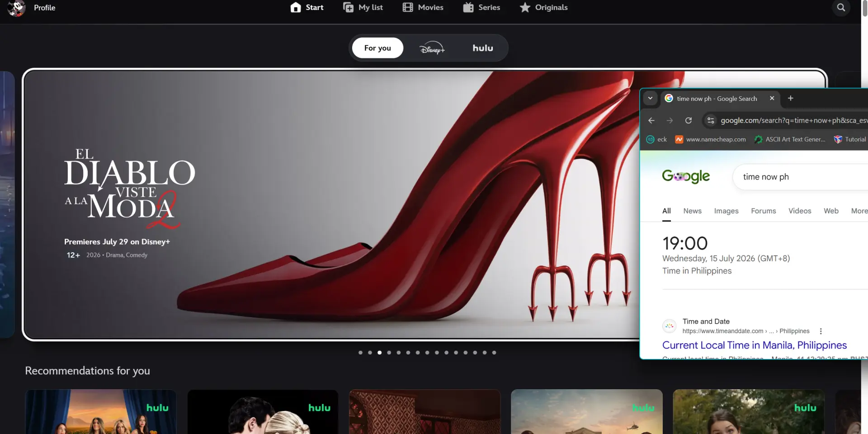Image resolution: width=868 pixels, height=434 pixels.
Task: Switch to Images search results
Action: (726, 211)
